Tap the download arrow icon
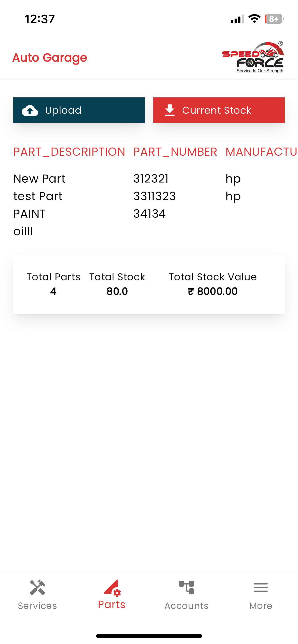 170,110
